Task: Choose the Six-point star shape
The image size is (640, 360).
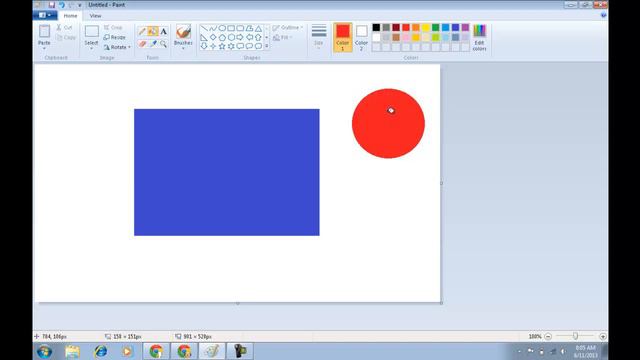Action: 231,46
